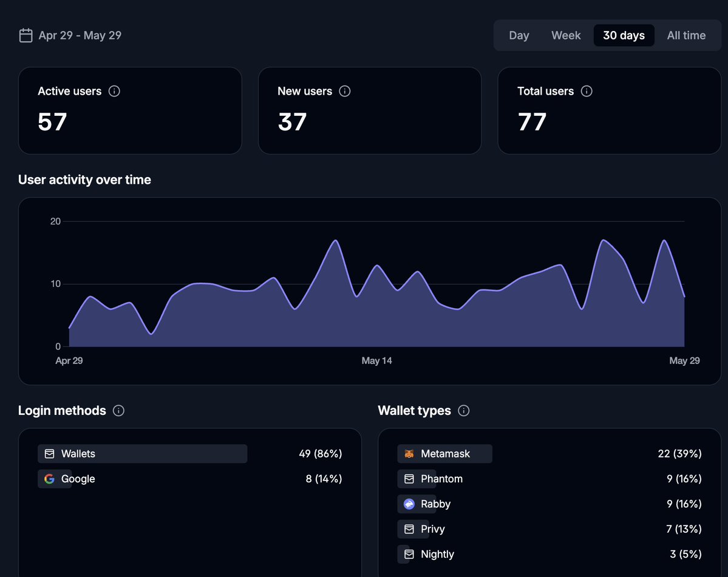
Task: Click the Metamask fox icon
Action: tap(409, 454)
